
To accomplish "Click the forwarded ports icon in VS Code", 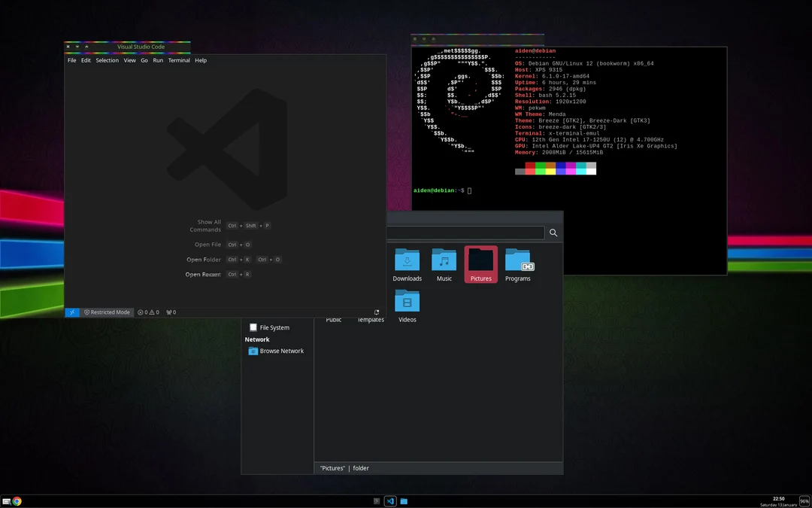I will [x=170, y=312].
